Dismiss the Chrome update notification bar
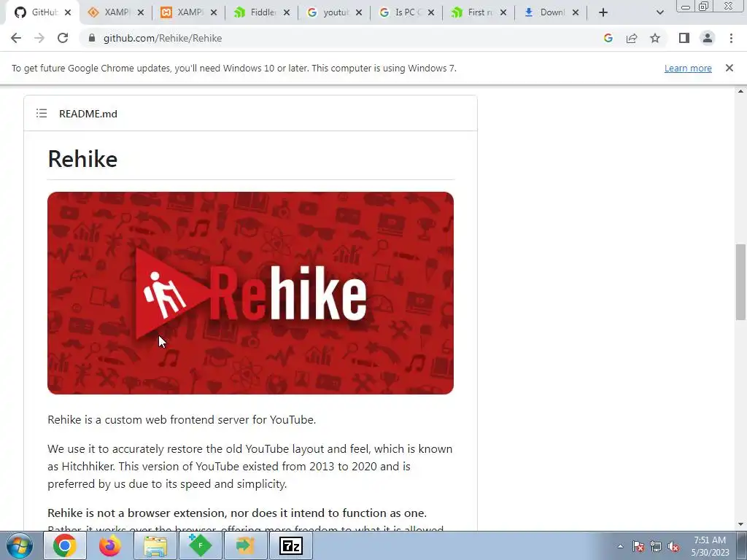The height and width of the screenshot is (560, 747). (x=729, y=68)
